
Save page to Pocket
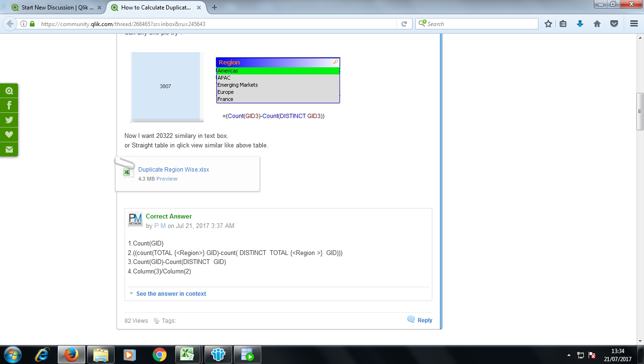pyautogui.click(x=614, y=24)
